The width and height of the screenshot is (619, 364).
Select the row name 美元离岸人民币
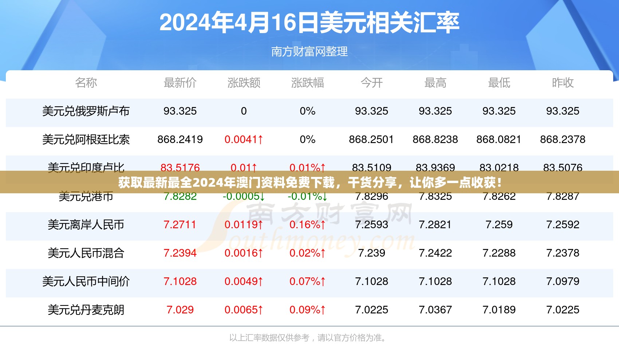click(x=86, y=225)
